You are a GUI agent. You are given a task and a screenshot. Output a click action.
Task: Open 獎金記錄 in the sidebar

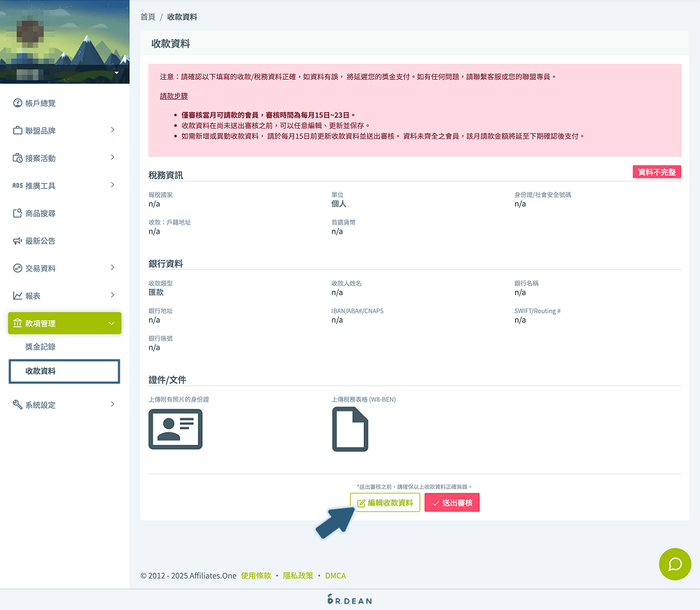[x=41, y=347]
